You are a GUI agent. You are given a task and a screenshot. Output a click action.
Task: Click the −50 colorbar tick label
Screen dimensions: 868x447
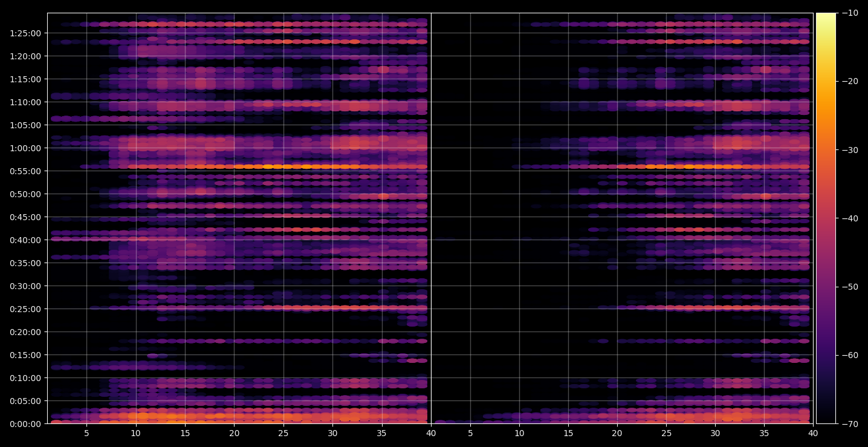pyautogui.click(x=850, y=287)
